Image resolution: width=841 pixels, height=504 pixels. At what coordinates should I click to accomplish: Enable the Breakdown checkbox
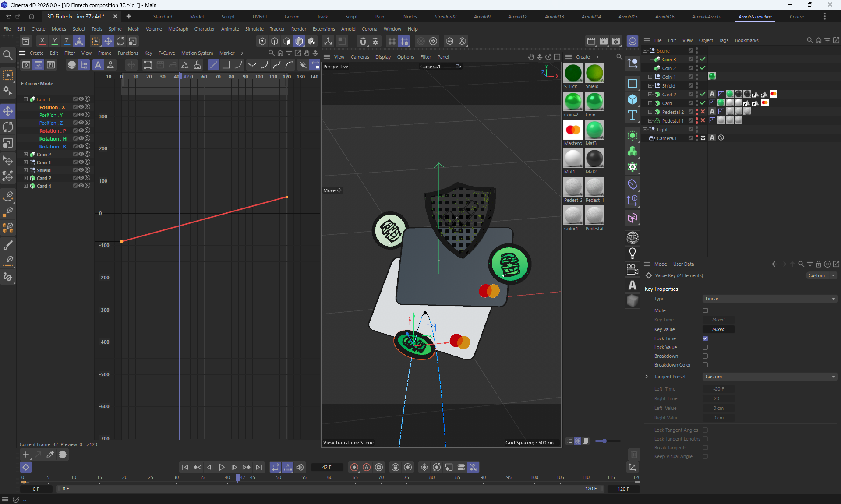(x=705, y=356)
